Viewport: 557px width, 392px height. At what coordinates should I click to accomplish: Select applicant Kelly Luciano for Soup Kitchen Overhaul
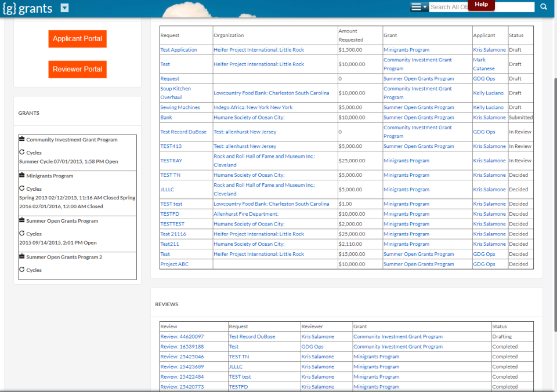tap(487, 93)
